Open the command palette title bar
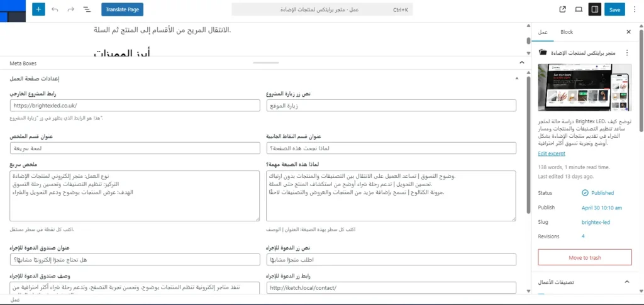Image resolution: width=644 pixels, height=305 pixels. pos(322,9)
